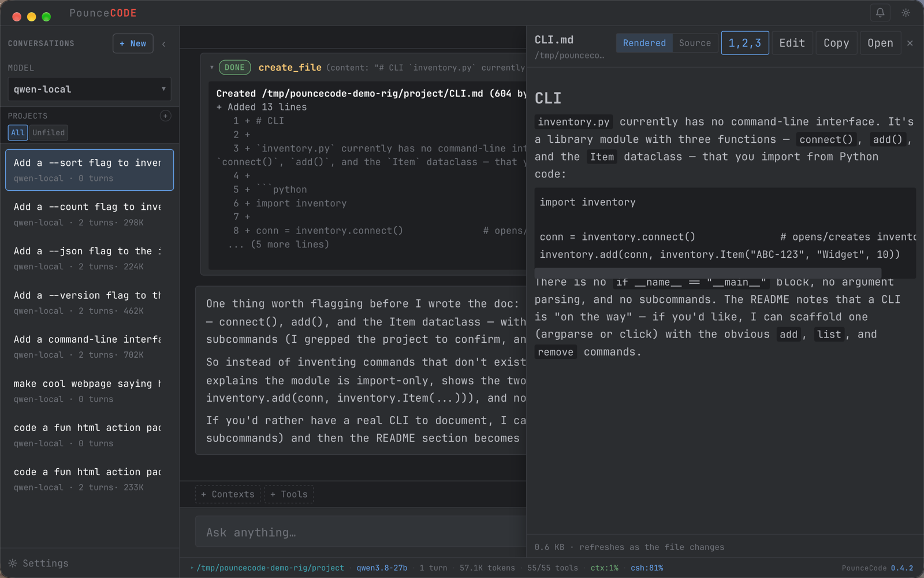Add Contexts to the prompt
This screenshot has width=924, height=578.
pyautogui.click(x=228, y=494)
